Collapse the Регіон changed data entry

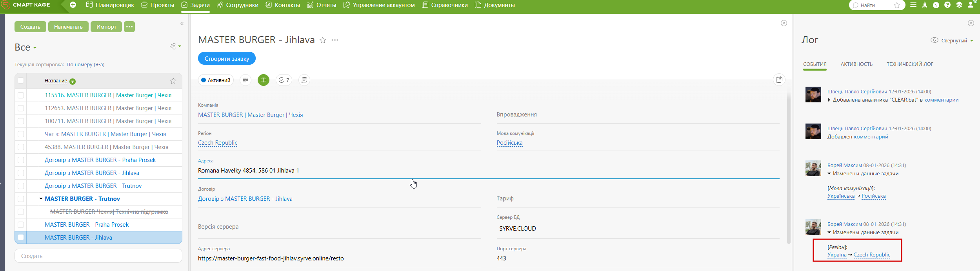pyautogui.click(x=829, y=233)
